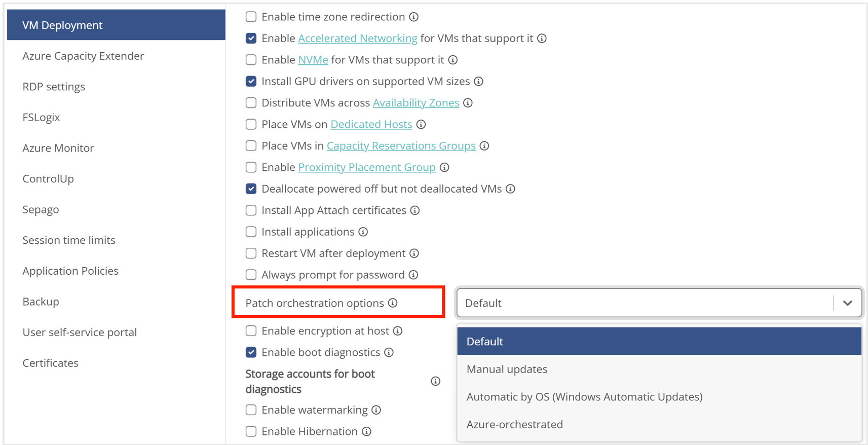Click the Default highlighted dropdown option
868x445 pixels.
click(485, 342)
